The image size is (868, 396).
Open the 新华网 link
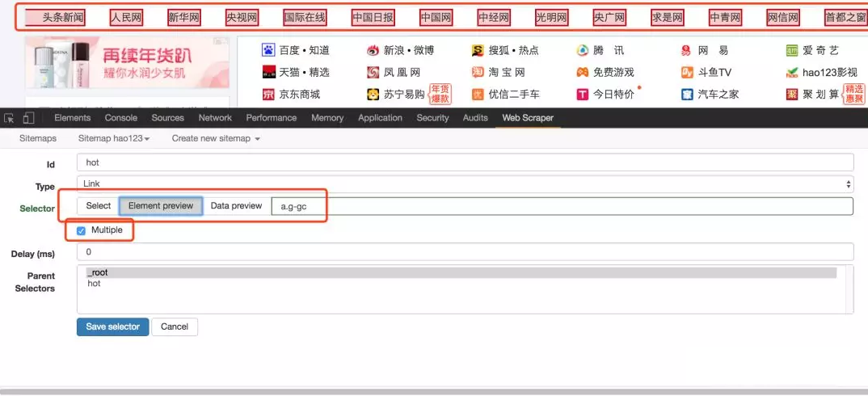pyautogui.click(x=184, y=18)
